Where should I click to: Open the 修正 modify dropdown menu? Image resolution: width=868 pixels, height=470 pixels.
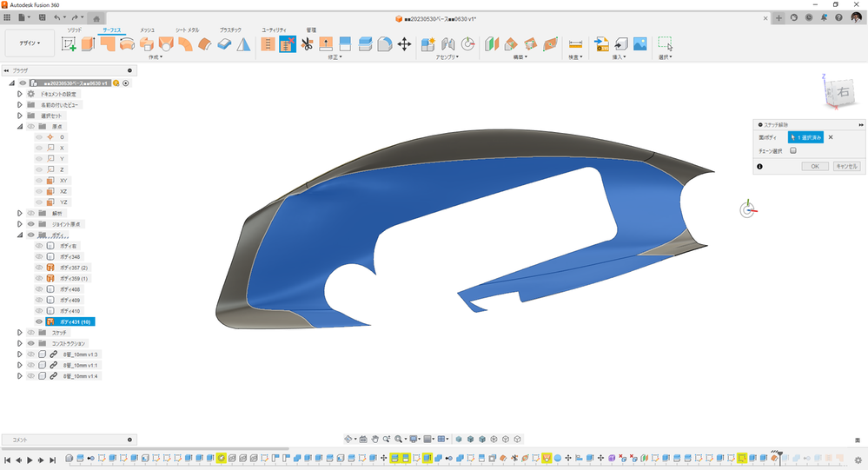(x=335, y=57)
